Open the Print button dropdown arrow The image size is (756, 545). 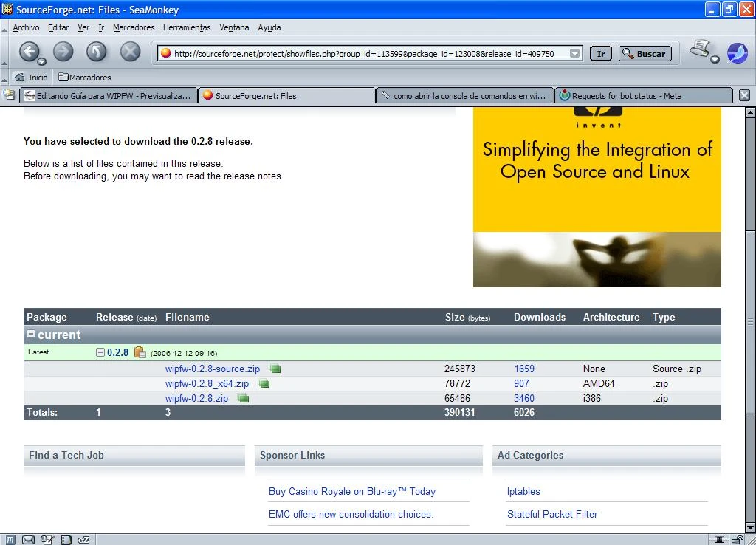(x=715, y=59)
